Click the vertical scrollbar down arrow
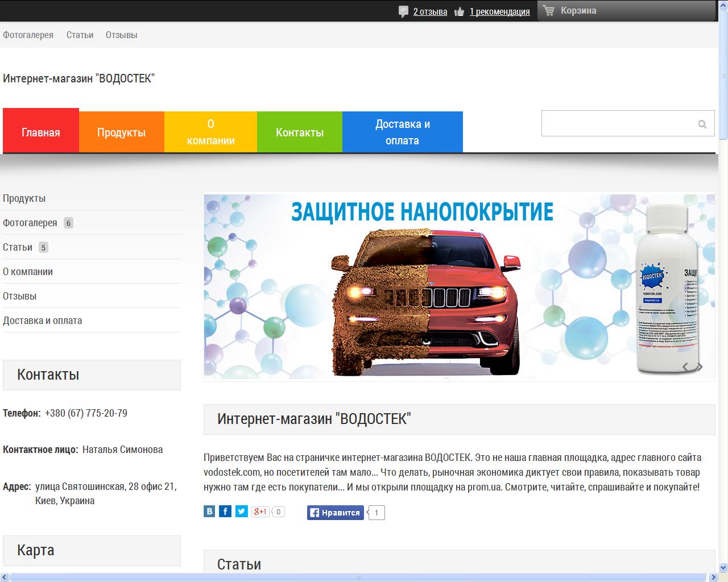This screenshot has width=728, height=582. [x=723, y=567]
